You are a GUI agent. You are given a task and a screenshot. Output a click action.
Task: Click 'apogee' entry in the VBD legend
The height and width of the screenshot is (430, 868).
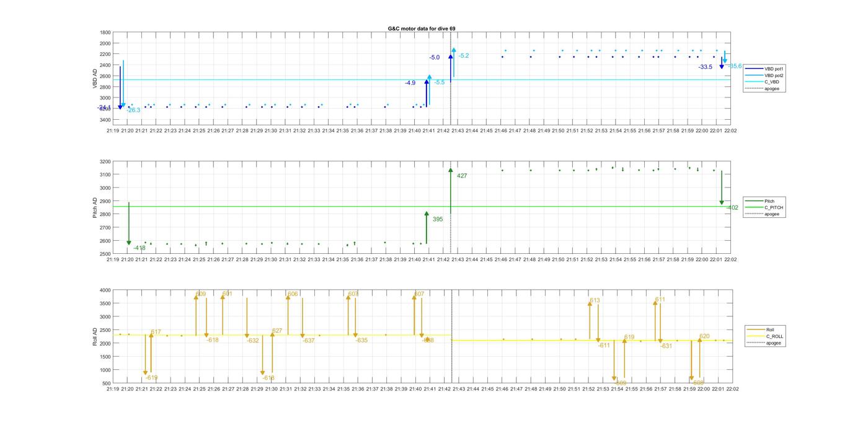click(772, 89)
